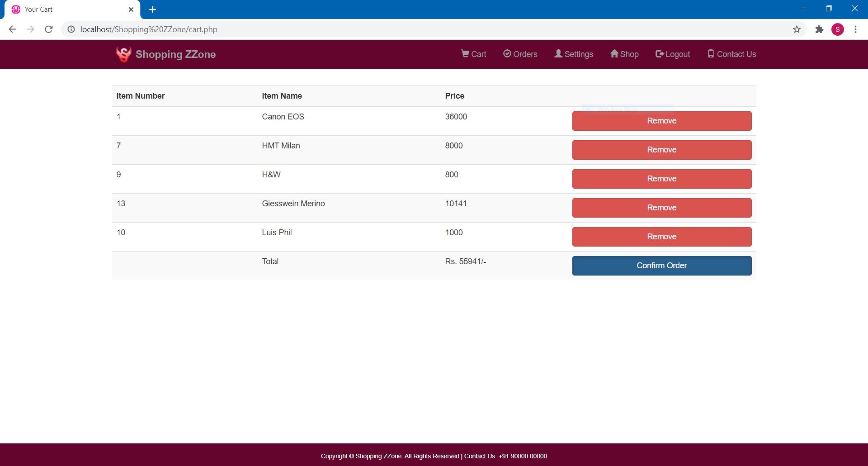Remove HMT Milan from the cart
Screen dimensions: 868x466
pos(661,149)
